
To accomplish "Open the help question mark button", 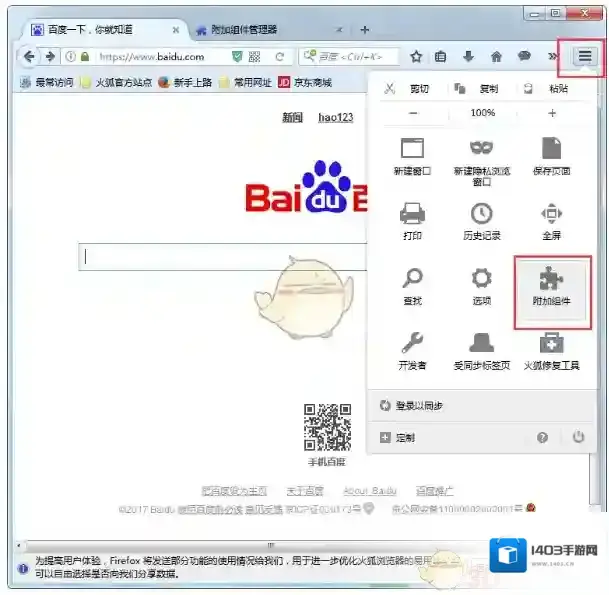I will point(543,438).
